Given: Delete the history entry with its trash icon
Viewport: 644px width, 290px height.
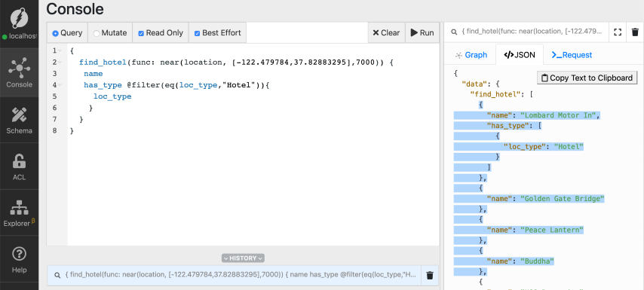Looking at the screenshot, I should [x=430, y=275].
